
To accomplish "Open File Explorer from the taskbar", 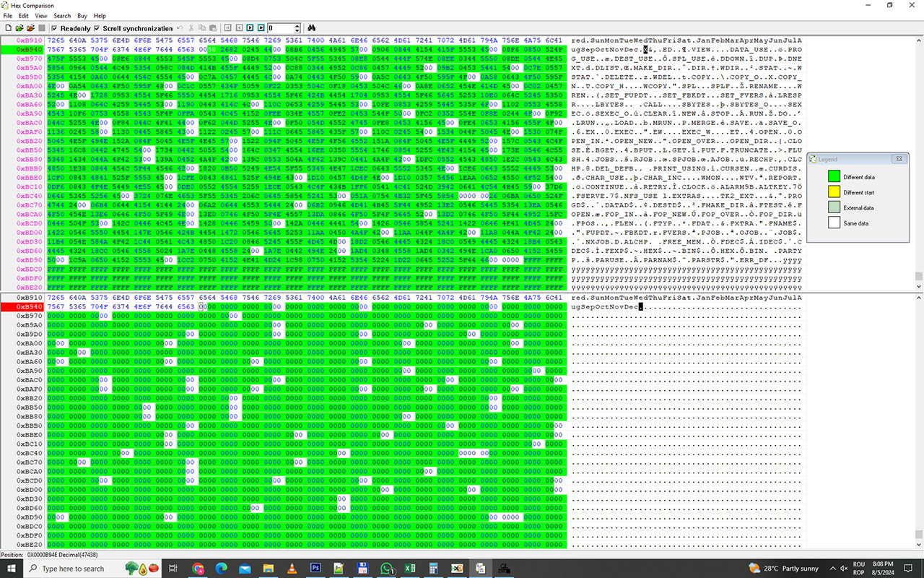I will tap(268, 569).
